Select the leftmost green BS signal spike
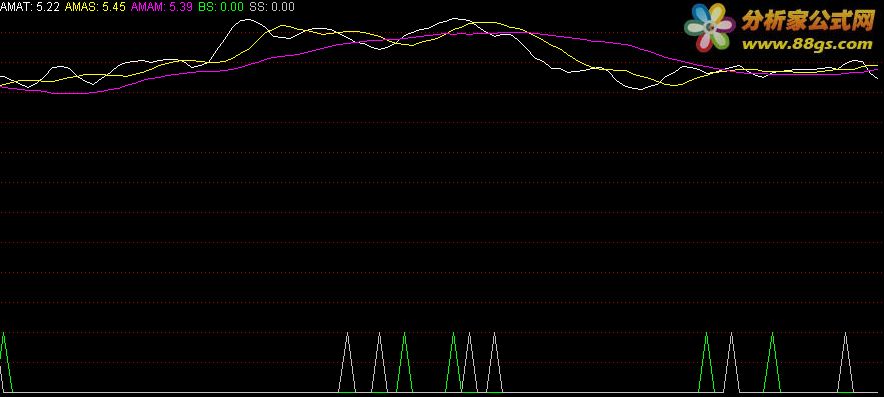884x397 pixels. [x=4, y=361]
